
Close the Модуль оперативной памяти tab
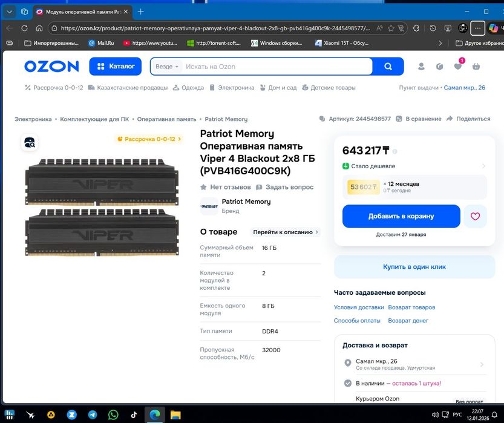[126, 12]
